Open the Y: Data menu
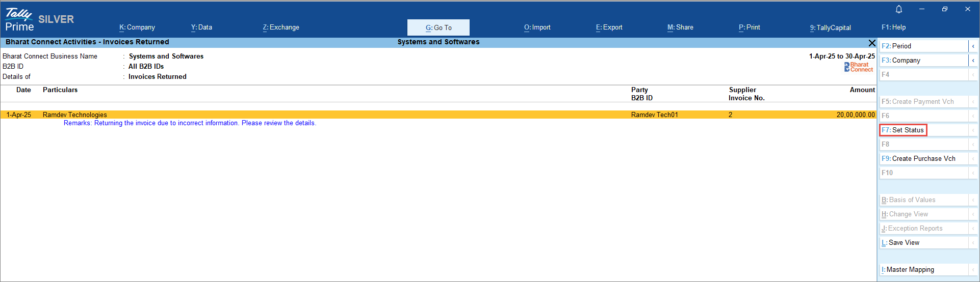980x282 pixels. click(x=201, y=27)
